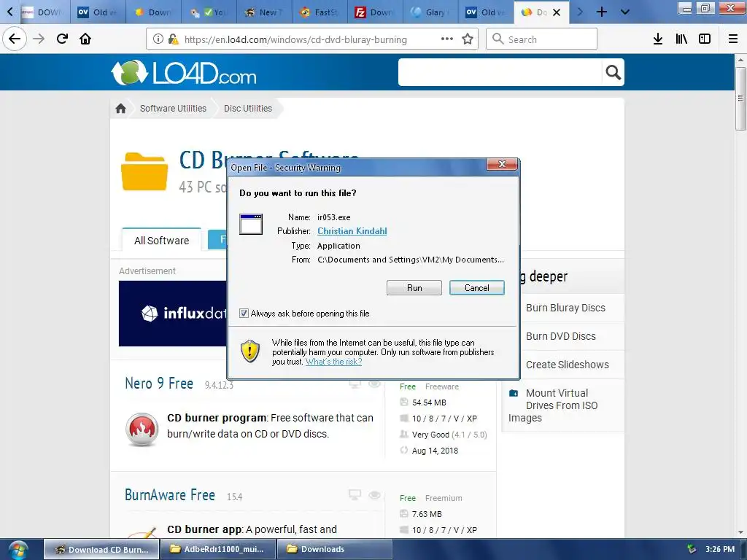This screenshot has height=560, width=747.
Task: Open the influxdata advertisement banner
Action: [173, 314]
